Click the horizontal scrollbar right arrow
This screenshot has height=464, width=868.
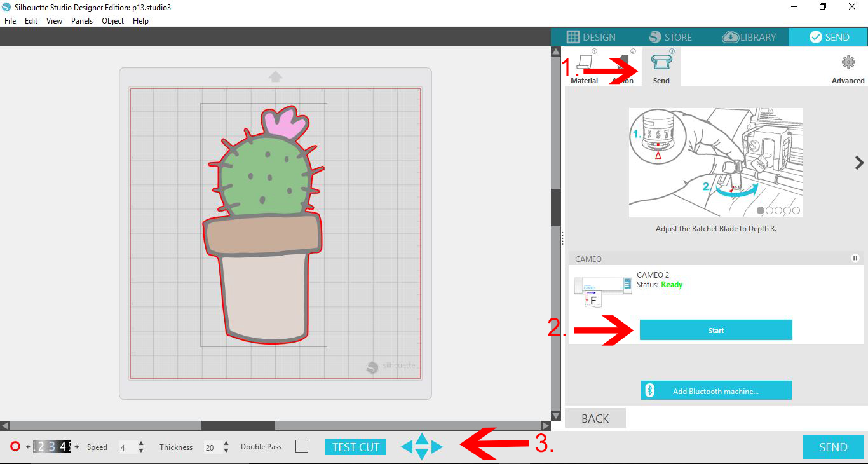click(545, 425)
